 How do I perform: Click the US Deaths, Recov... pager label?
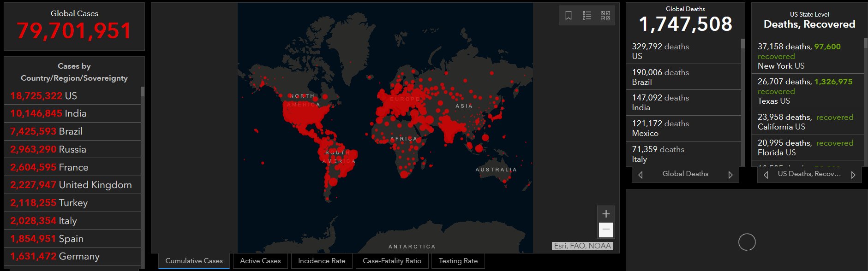809,174
